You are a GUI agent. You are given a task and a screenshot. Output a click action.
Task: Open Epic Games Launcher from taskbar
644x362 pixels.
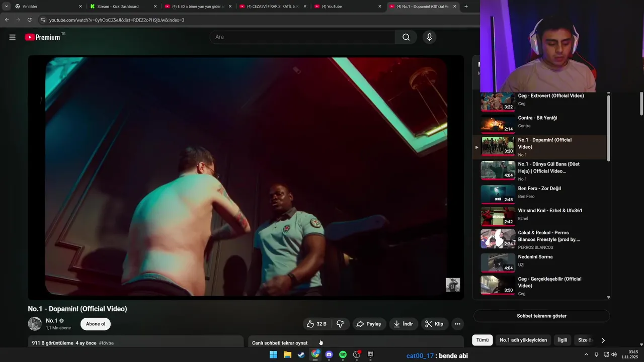(x=371, y=354)
